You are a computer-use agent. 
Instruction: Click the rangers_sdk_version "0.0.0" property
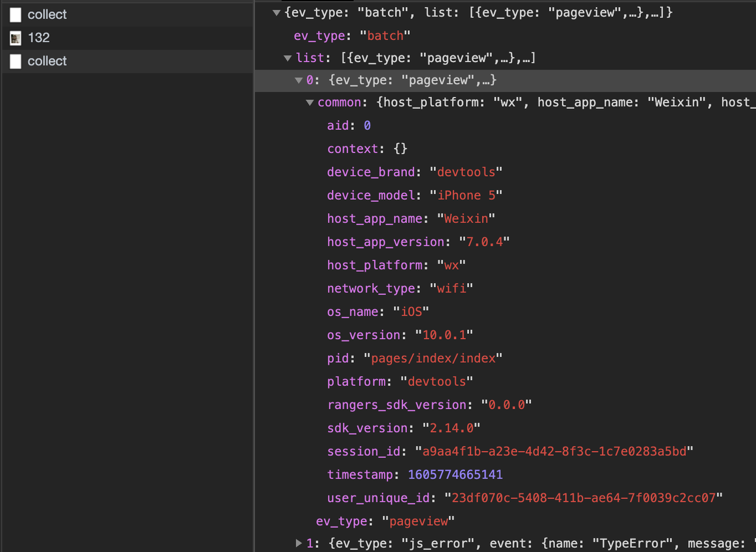pyautogui.click(x=429, y=405)
